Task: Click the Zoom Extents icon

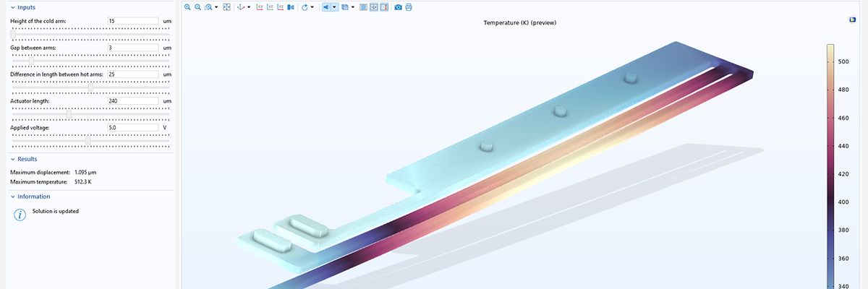Action: point(226,7)
